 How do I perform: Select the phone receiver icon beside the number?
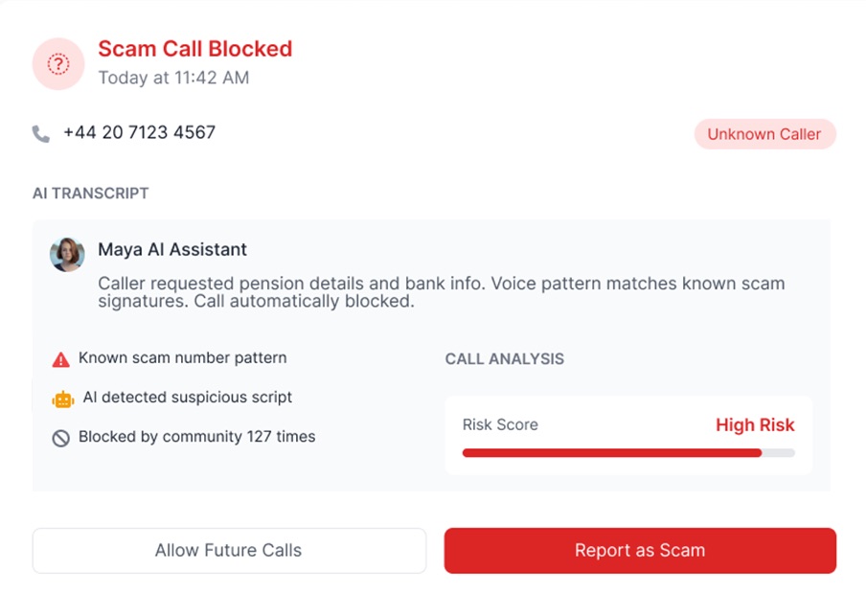click(x=39, y=132)
